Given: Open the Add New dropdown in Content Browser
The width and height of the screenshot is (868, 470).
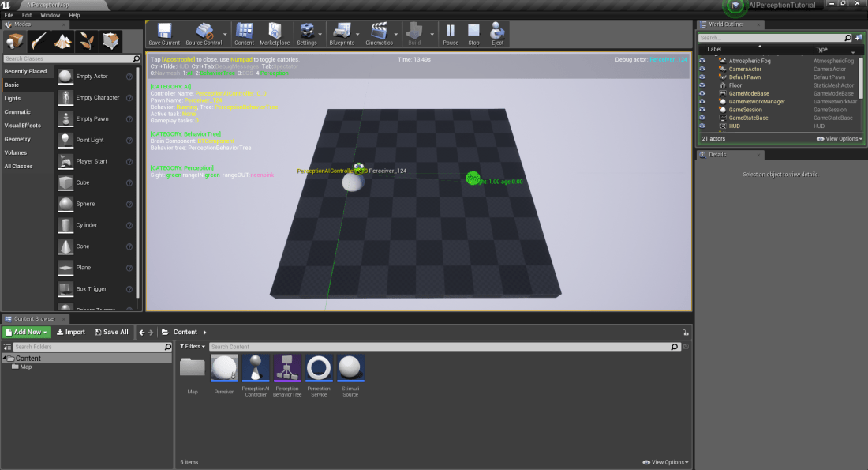Looking at the screenshot, I should pyautogui.click(x=25, y=332).
